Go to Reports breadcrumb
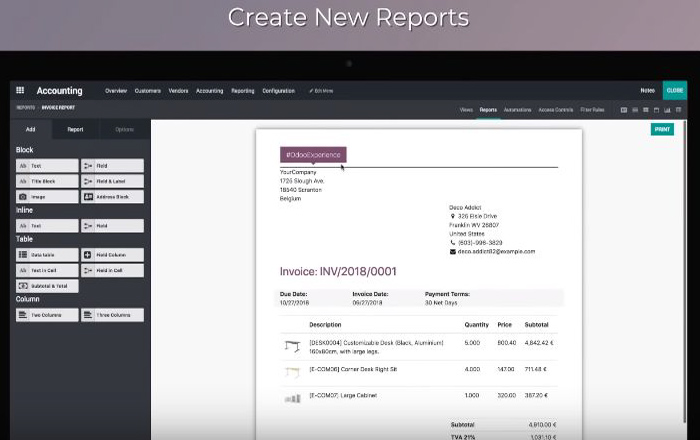Screen dimensions: 700x440 pos(25,108)
